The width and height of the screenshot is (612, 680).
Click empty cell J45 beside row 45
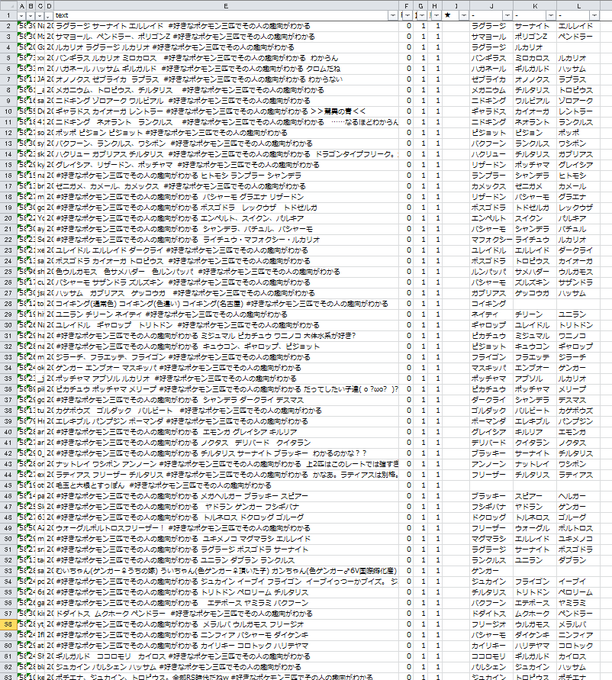click(491, 485)
